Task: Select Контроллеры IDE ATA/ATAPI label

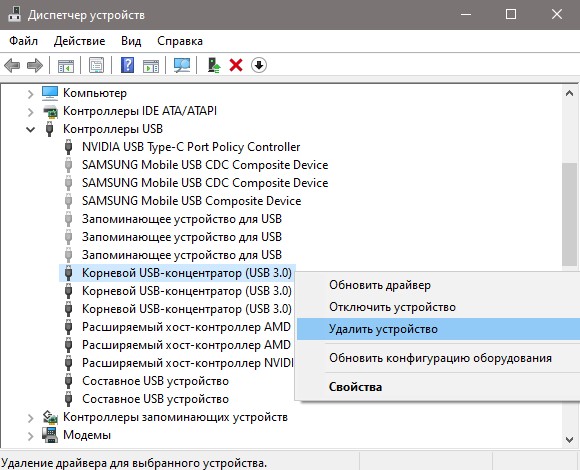Action: coord(140,111)
